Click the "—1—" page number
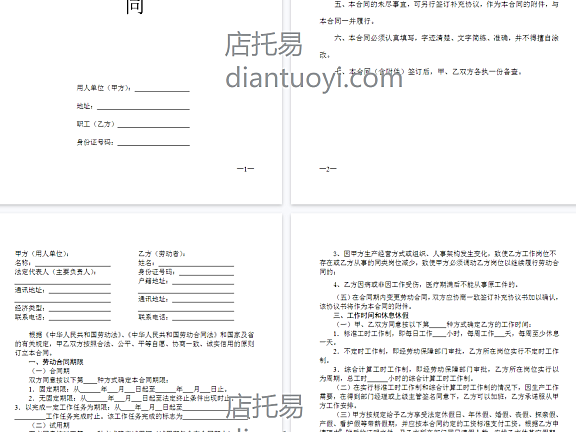 click(x=245, y=169)
